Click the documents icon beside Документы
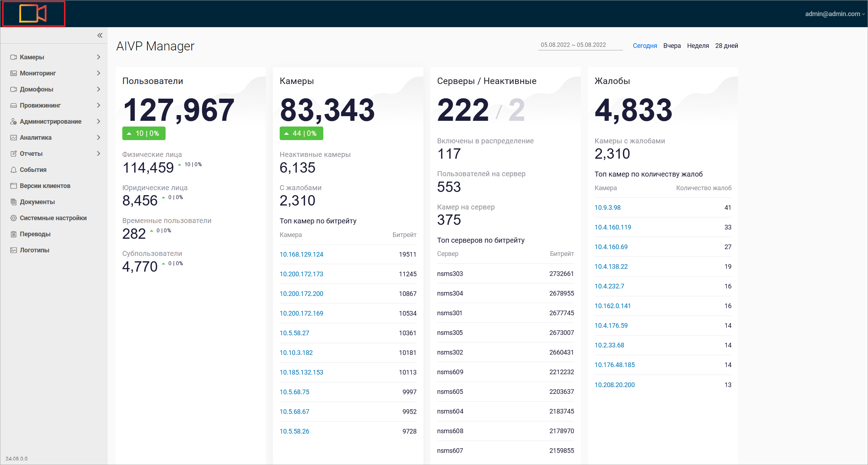The width and height of the screenshot is (868, 465). 14,202
